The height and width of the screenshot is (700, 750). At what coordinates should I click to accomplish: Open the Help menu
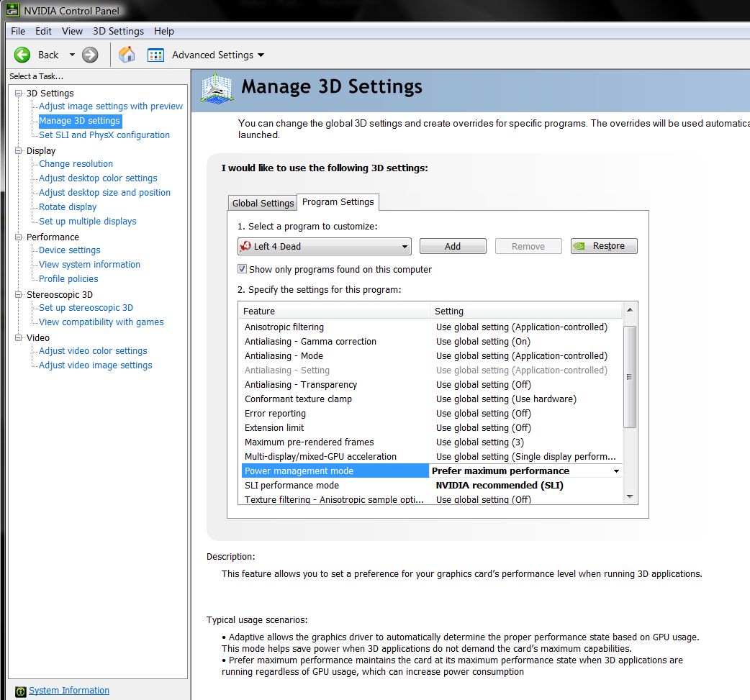tap(164, 31)
